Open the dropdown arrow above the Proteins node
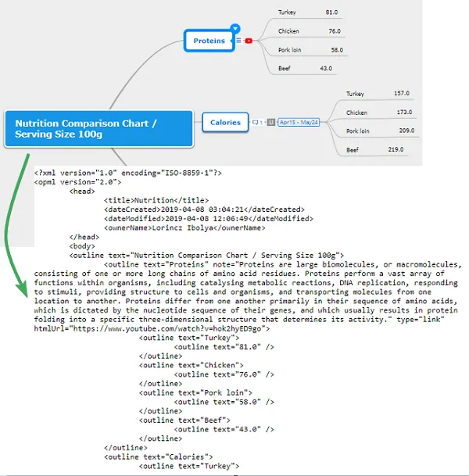Image resolution: width=469 pixels, height=476 pixels. (234, 29)
